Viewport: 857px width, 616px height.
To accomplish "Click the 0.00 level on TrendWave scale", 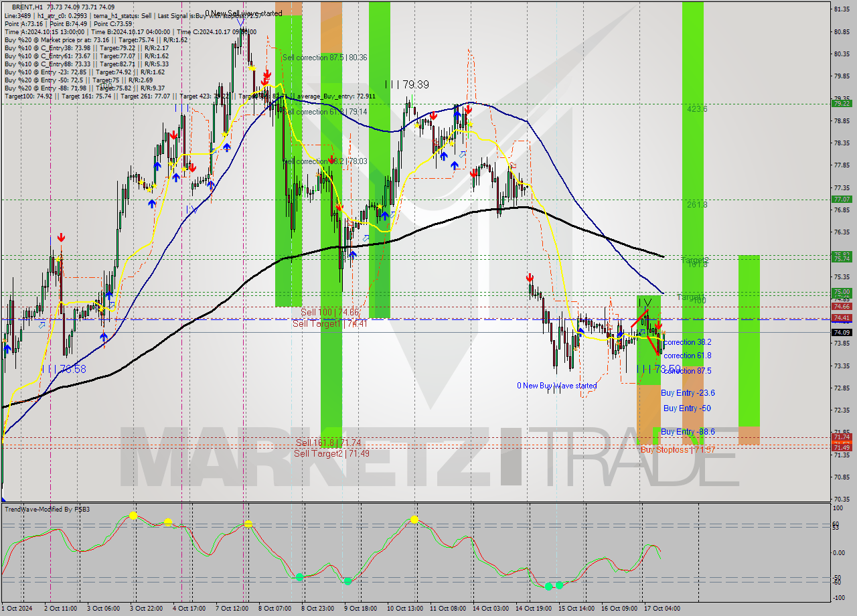I will tap(839, 553).
